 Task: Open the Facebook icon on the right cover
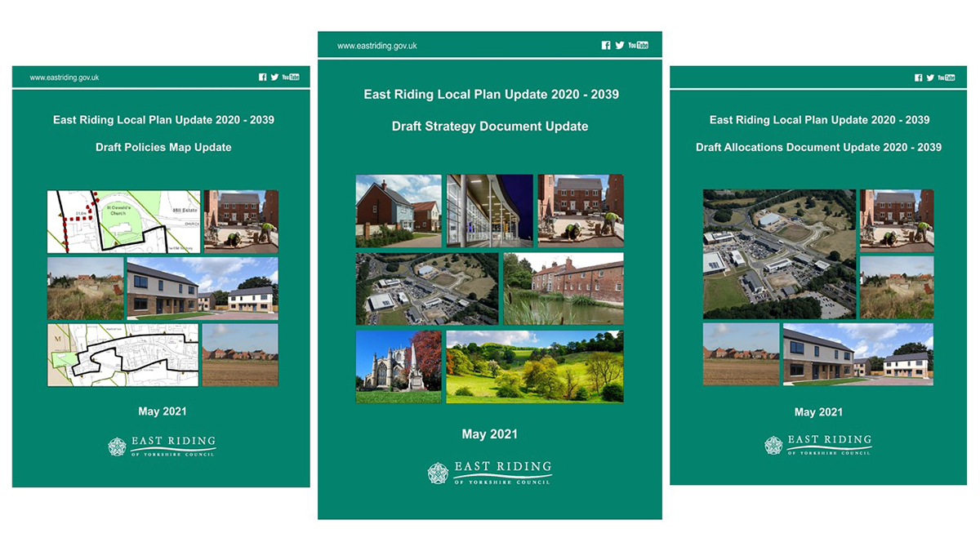coord(918,78)
